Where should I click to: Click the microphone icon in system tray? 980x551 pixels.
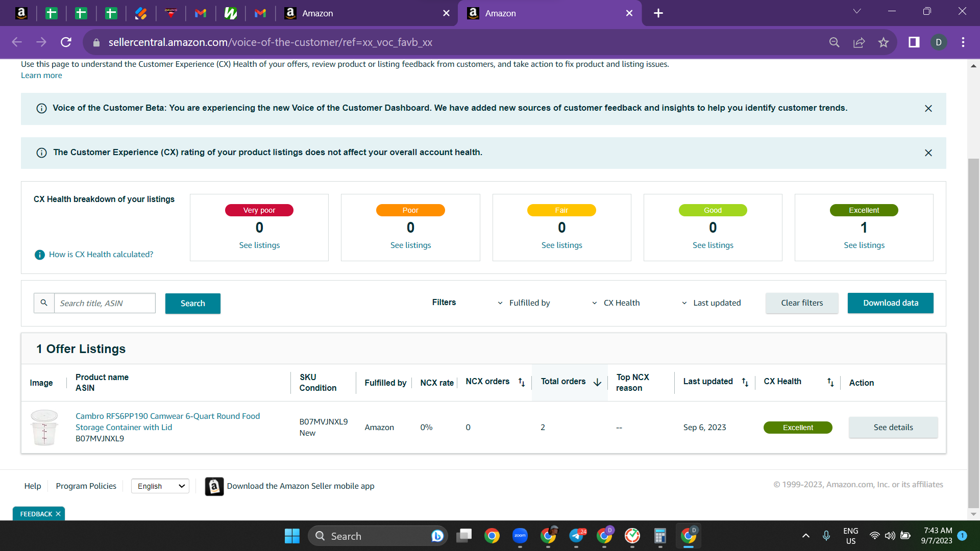826,536
